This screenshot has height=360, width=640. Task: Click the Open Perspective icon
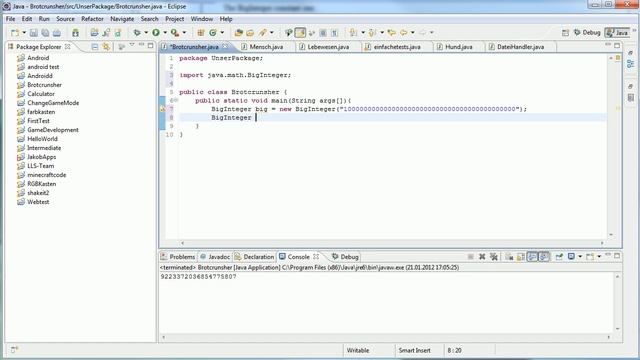(x=565, y=33)
